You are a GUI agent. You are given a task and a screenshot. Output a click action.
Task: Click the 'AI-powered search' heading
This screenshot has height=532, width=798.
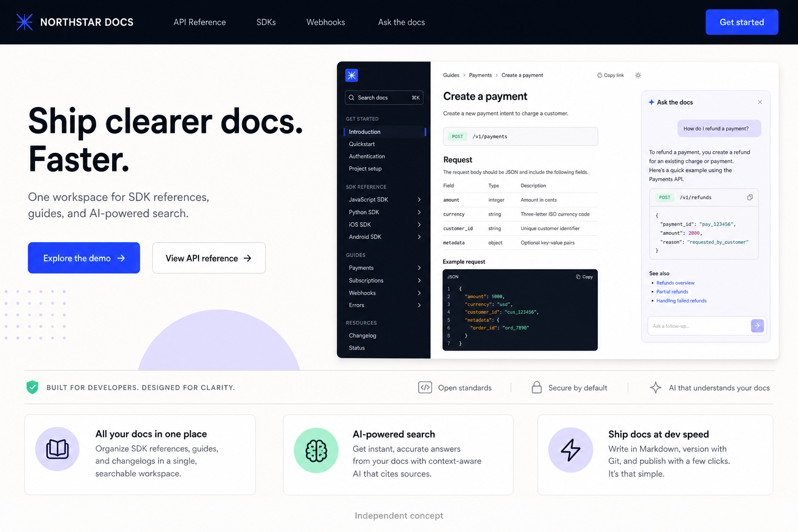tap(394, 434)
